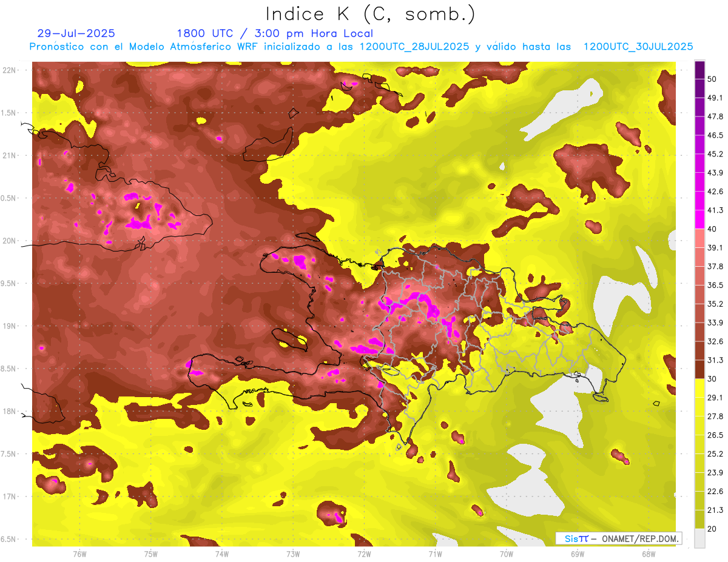Click the initialization text "1200UTC_28JUL2025"
The height and width of the screenshot is (562, 728).
click(x=414, y=47)
